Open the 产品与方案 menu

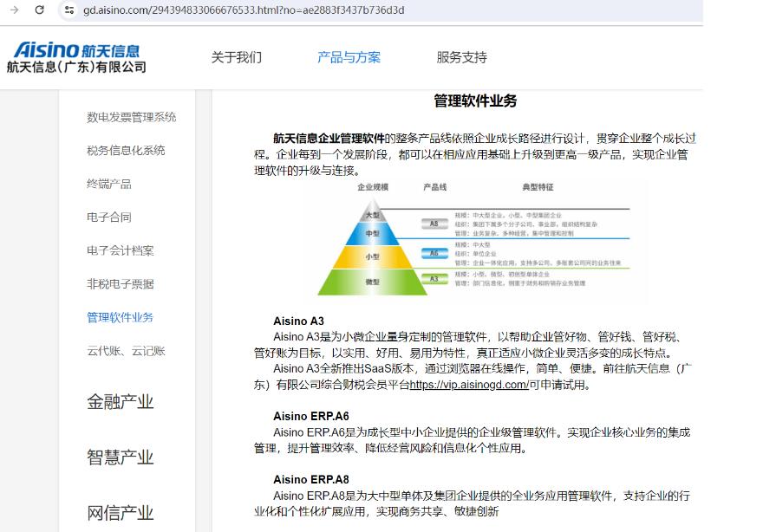pyautogui.click(x=349, y=57)
